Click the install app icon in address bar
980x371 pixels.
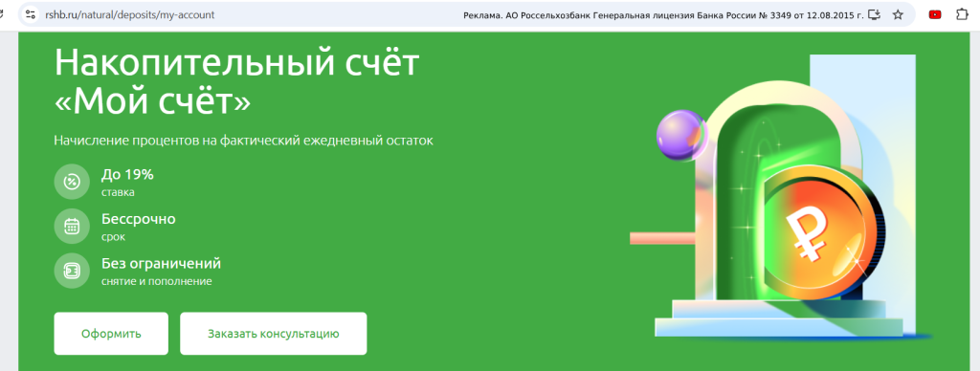[x=875, y=14]
